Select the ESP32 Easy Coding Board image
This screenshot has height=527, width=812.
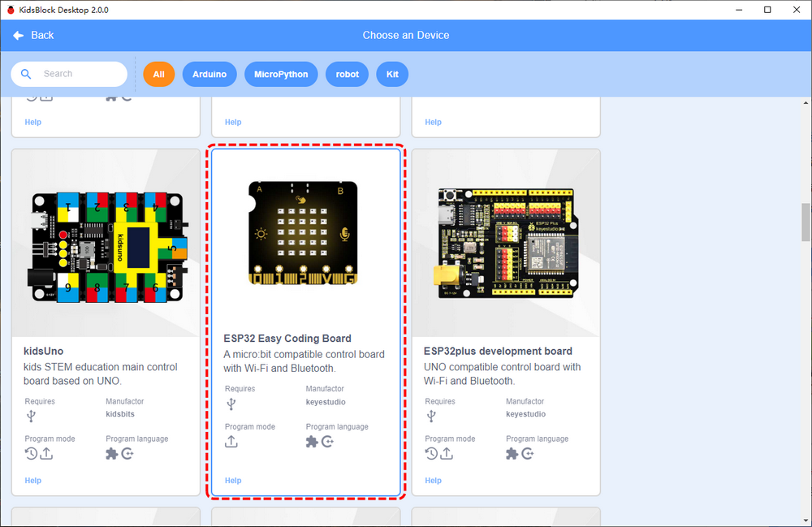[x=304, y=233]
